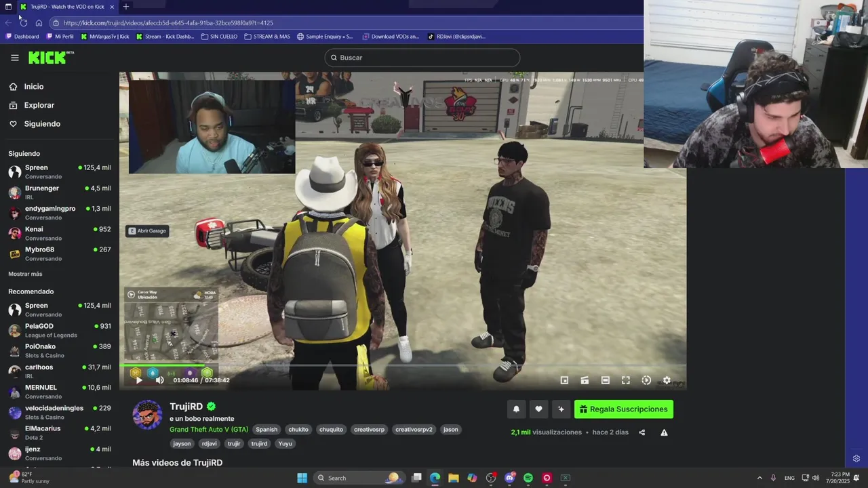The height and width of the screenshot is (488, 868).
Task: Open Dashboard bookmark
Action: click(x=22, y=37)
